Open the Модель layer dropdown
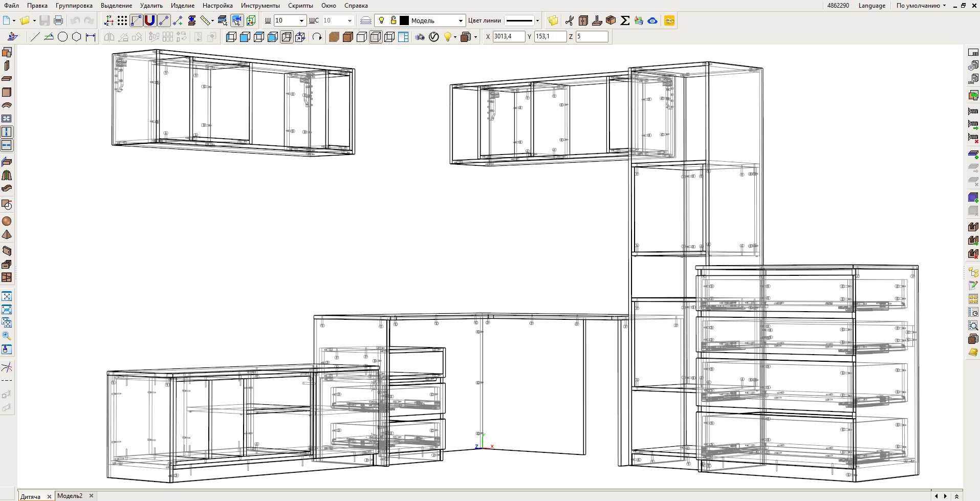This screenshot has width=980, height=501. 461,20
